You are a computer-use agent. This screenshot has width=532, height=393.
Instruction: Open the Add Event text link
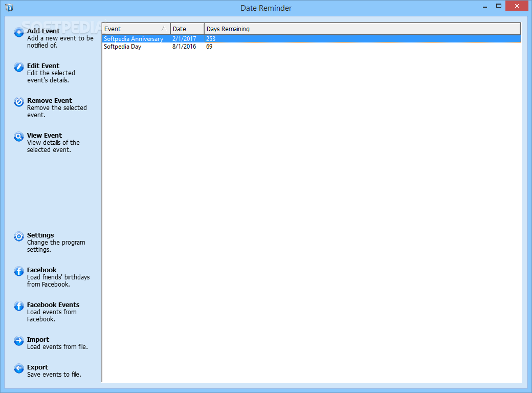[x=43, y=31]
